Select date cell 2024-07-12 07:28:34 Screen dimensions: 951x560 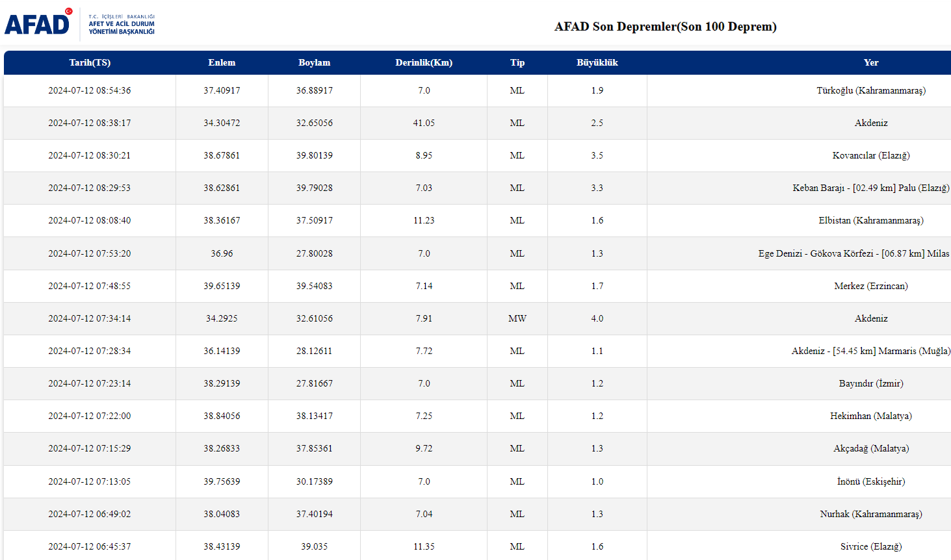[90, 351]
